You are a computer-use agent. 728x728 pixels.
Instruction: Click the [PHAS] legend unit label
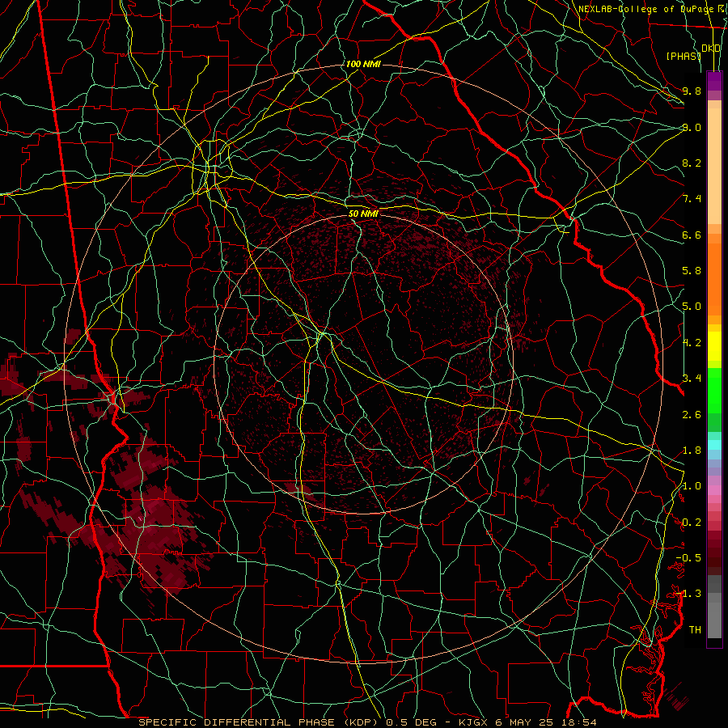[x=684, y=56]
